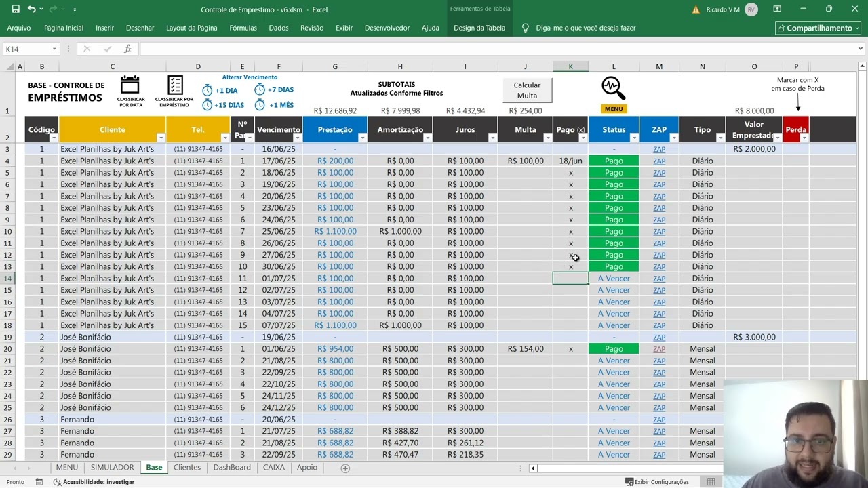
Task: Undo the last action
Action: pyautogui.click(x=31, y=9)
